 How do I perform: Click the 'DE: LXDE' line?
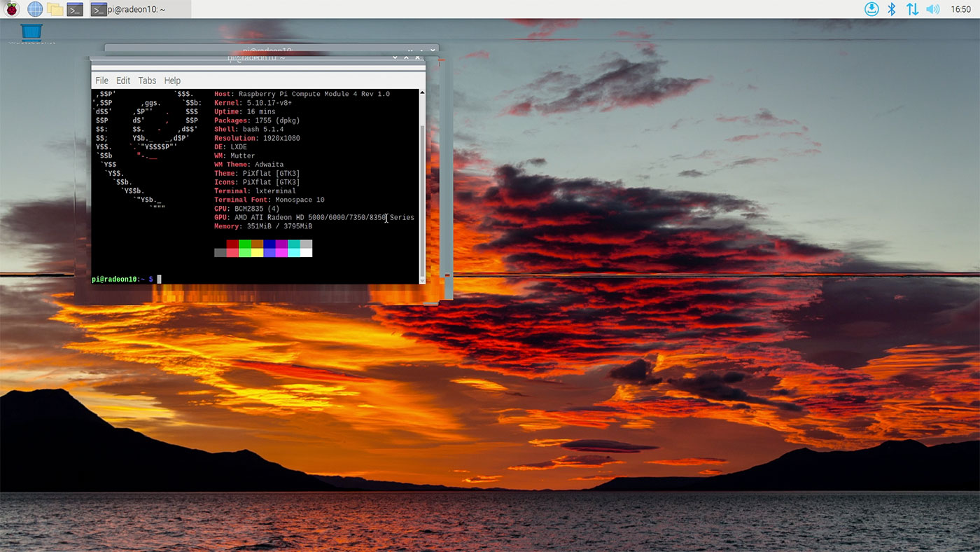click(230, 147)
